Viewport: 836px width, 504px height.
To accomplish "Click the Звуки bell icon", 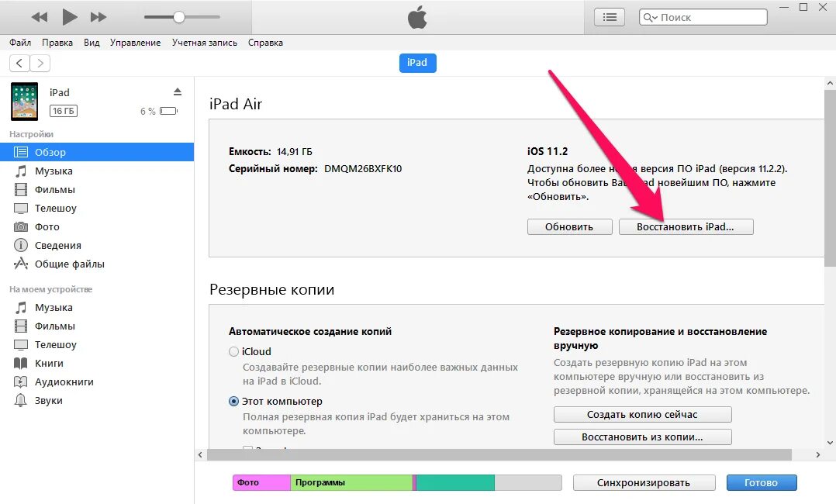I will coord(21,401).
